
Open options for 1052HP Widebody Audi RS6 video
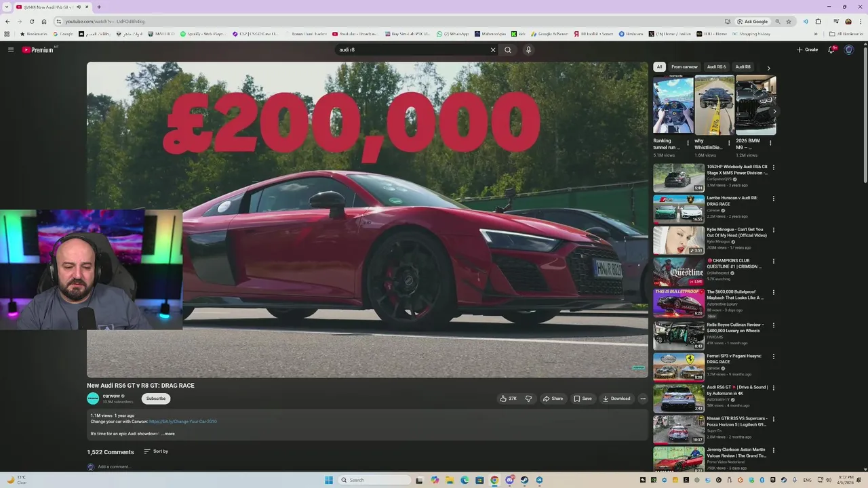(x=773, y=167)
